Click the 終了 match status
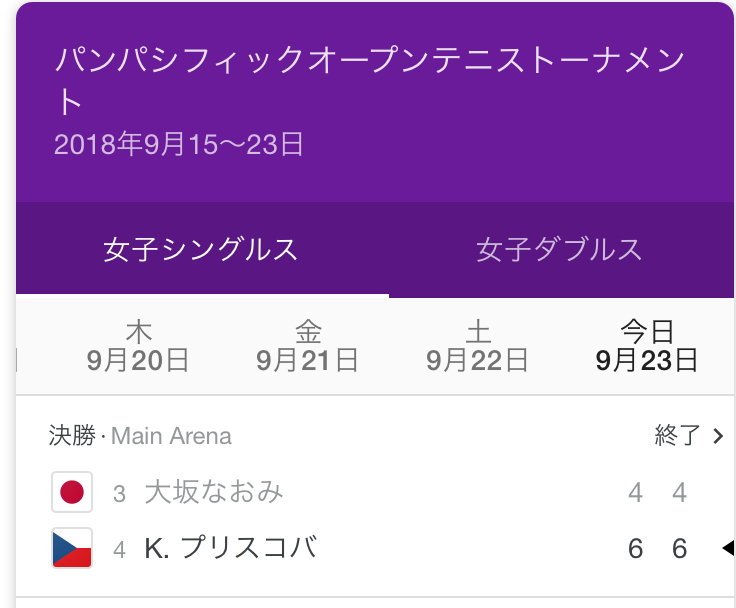Viewport: 736px width, 608px height. [677, 436]
